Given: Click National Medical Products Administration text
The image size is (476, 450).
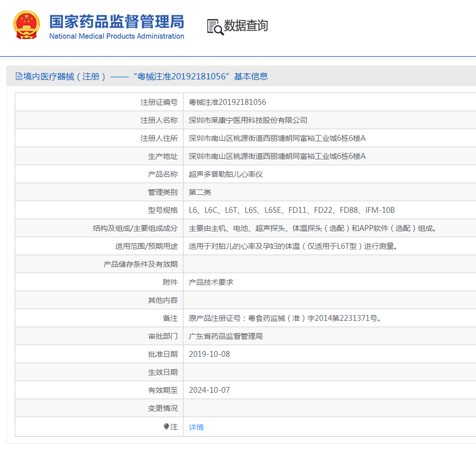Looking at the screenshot, I should [116, 36].
